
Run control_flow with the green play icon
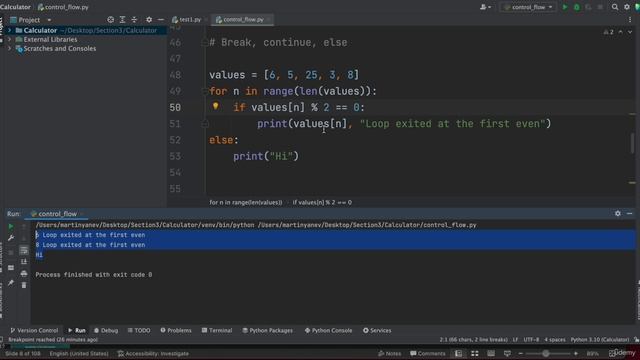pyautogui.click(x=565, y=7)
